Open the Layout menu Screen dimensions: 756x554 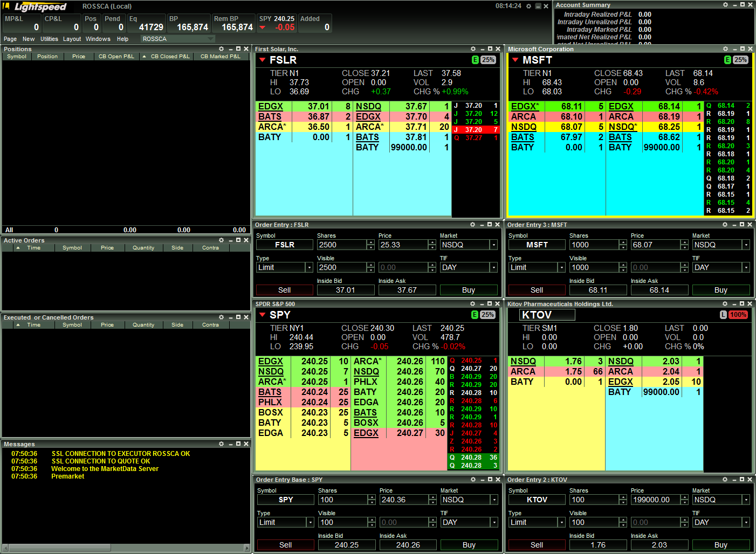(x=72, y=39)
